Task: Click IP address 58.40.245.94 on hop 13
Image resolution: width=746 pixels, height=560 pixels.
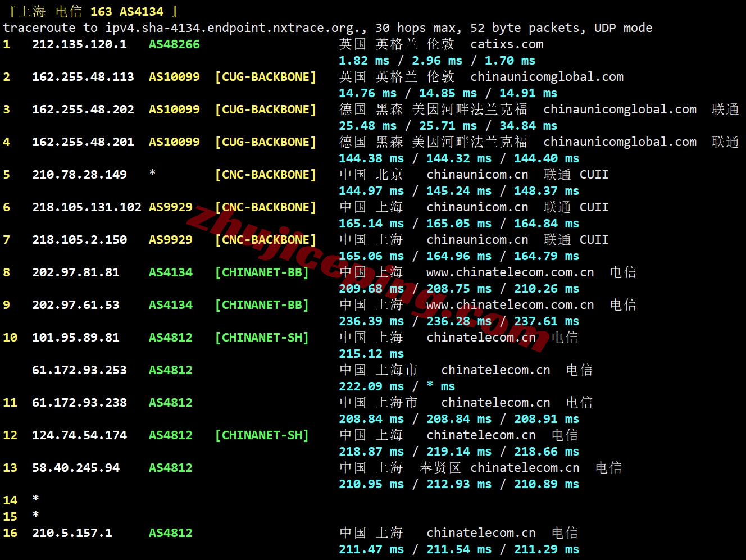Action: [75, 467]
